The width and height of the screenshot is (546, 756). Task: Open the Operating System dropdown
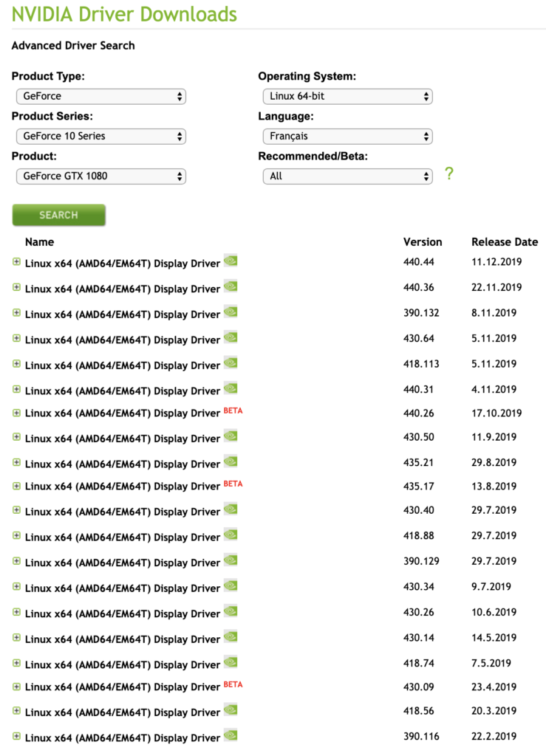348,97
